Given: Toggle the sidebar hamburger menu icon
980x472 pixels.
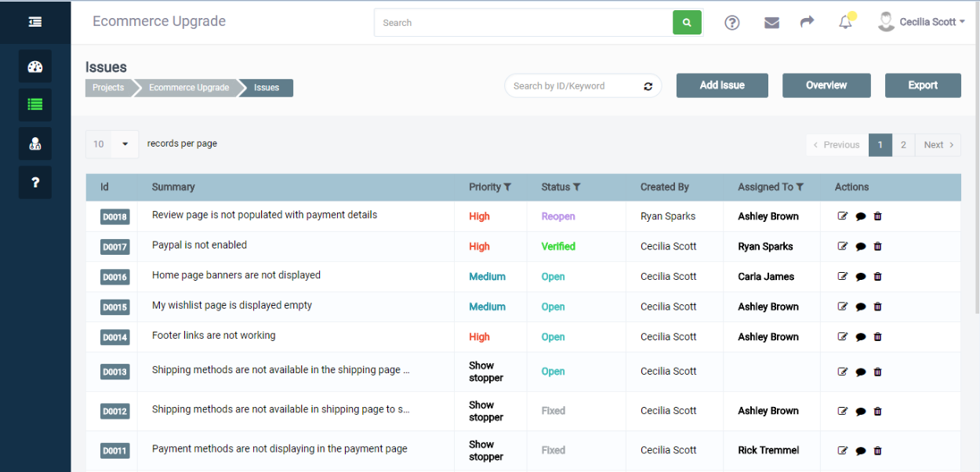Looking at the screenshot, I should (35, 22).
